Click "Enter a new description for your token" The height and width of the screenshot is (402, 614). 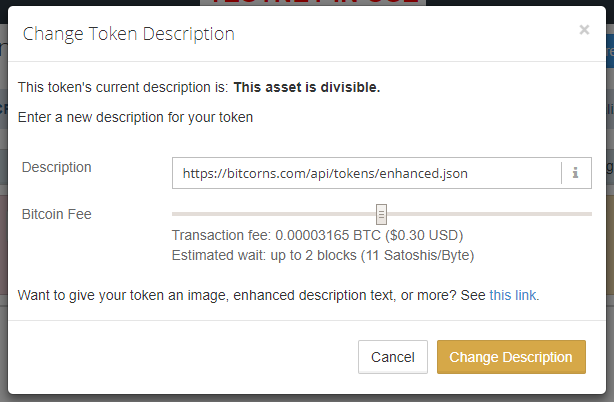(135, 117)
